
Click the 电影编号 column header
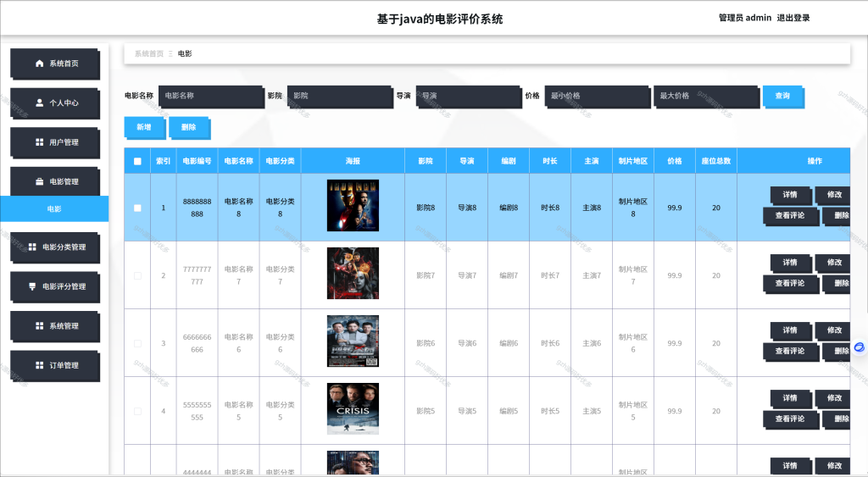(x=197, y=161)
